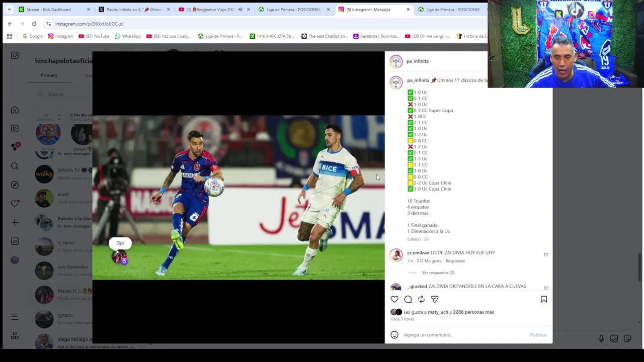
Task: Click Responder on the cz.emilzao comment
Action: click(455, 261)
